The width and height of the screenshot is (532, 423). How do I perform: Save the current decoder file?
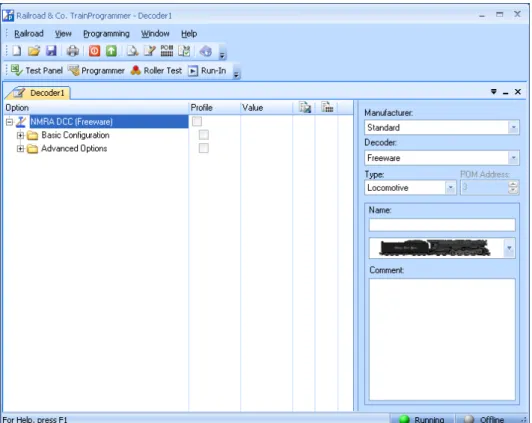click(51, 51)
